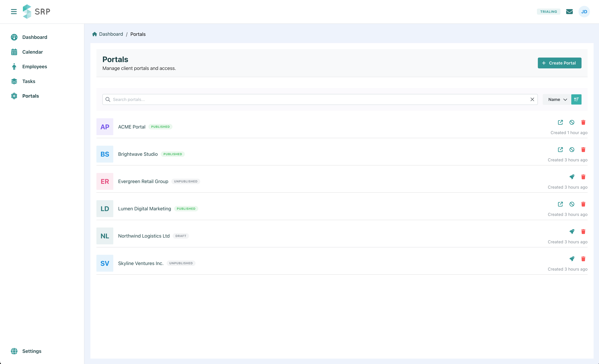Open the Calendar sidebar item
Screen dimensions: 599x364
32,52
